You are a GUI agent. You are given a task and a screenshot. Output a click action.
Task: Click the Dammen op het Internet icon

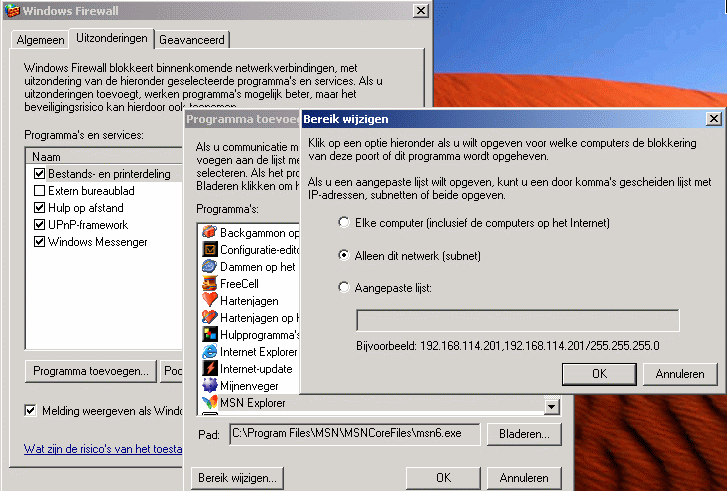coord(210,266)
